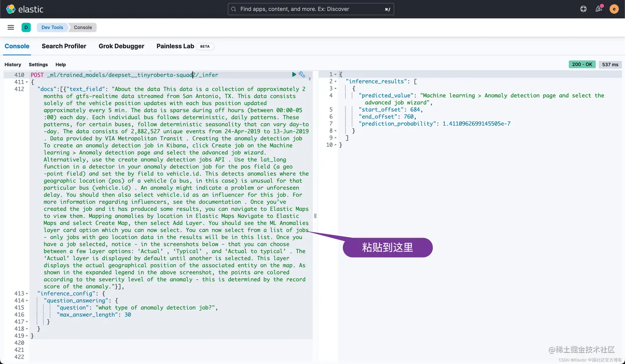Click line number 410 in gutter

coord(19,75)
